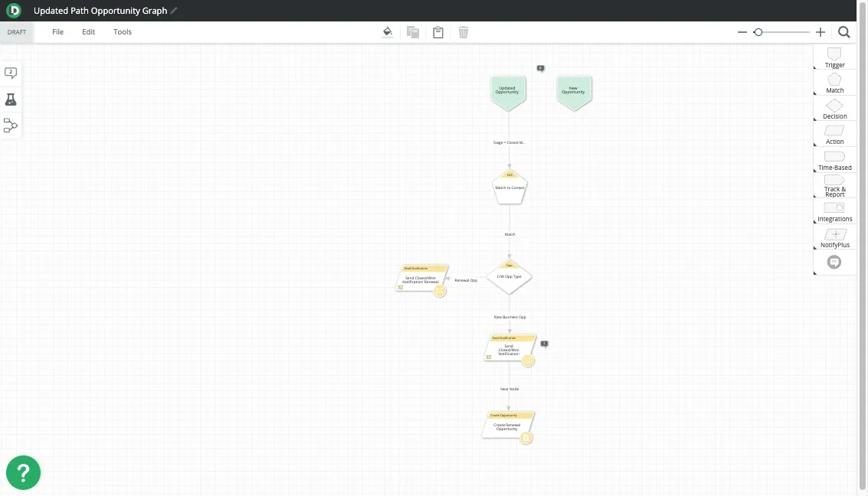Open the test flask icon
Screen dimensions: 868x496
[11, 100]
